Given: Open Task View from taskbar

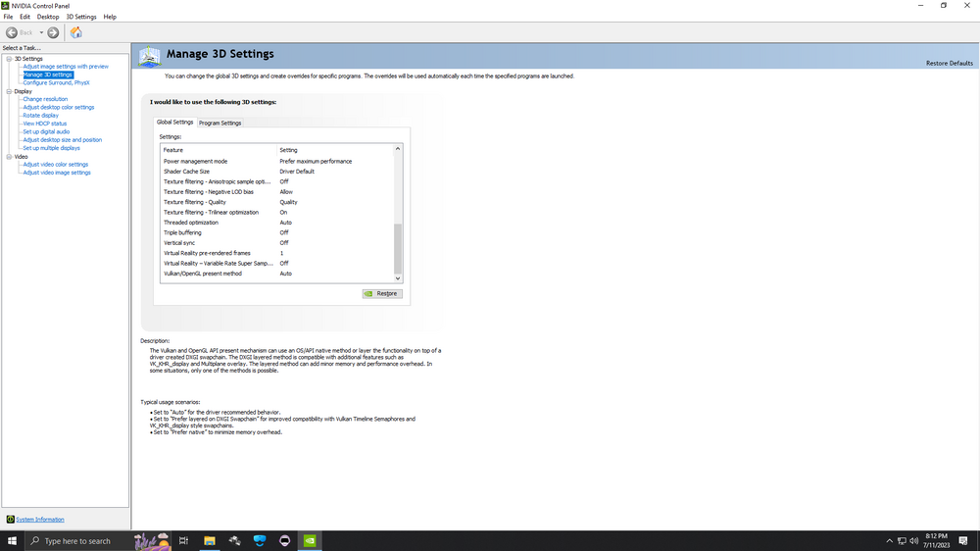Looking at the screenshot, I should click(184, 541).
